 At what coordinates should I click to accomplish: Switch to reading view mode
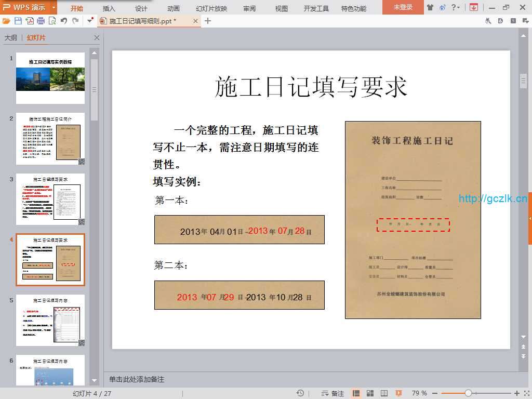(384, 393)
